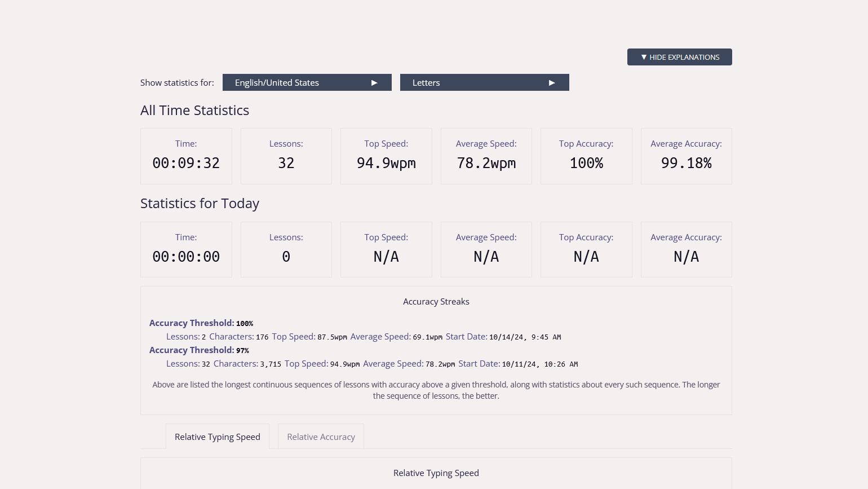Click the 'Show statistics for:' label

[177, 82]
